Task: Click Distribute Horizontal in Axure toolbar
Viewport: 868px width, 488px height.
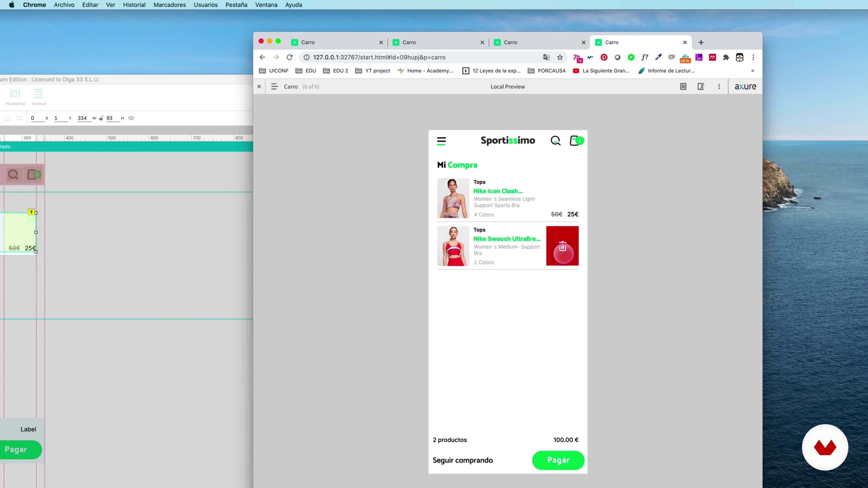Action: coord(15,97)
